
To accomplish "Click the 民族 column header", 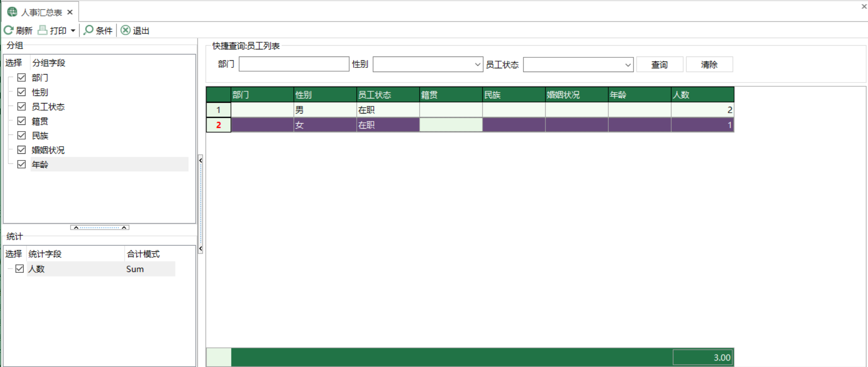I will 514,95.
